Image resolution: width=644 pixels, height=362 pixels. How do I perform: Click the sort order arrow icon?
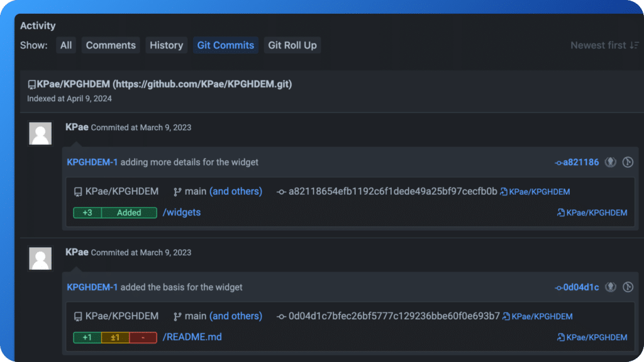tap(635, 45)
